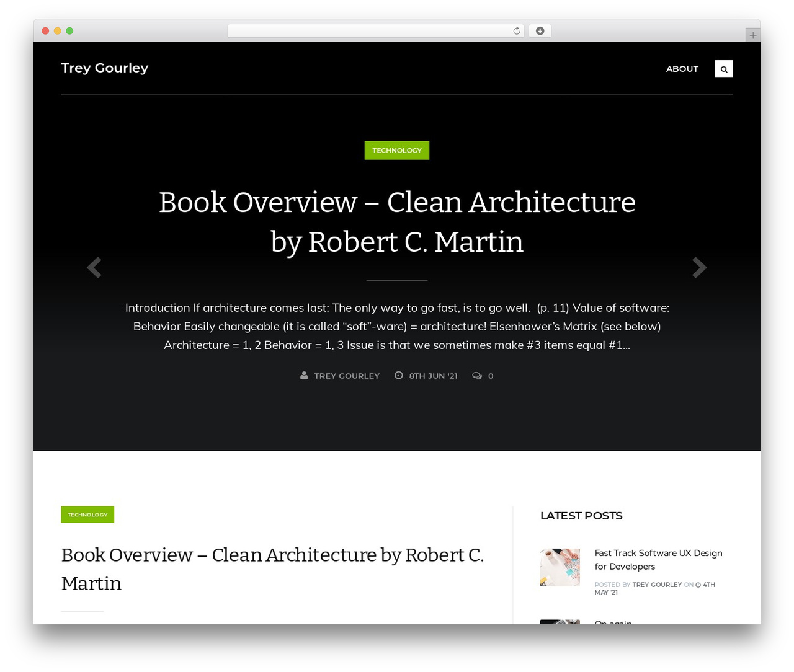Go to previous slide arrow
This screenshot has width=794, height=672.
point(94,267)
